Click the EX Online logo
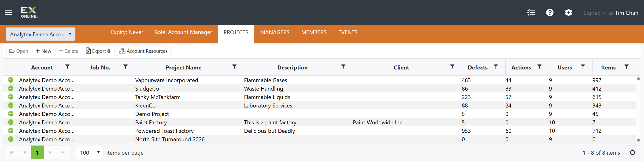 click(x=29, y=12)
